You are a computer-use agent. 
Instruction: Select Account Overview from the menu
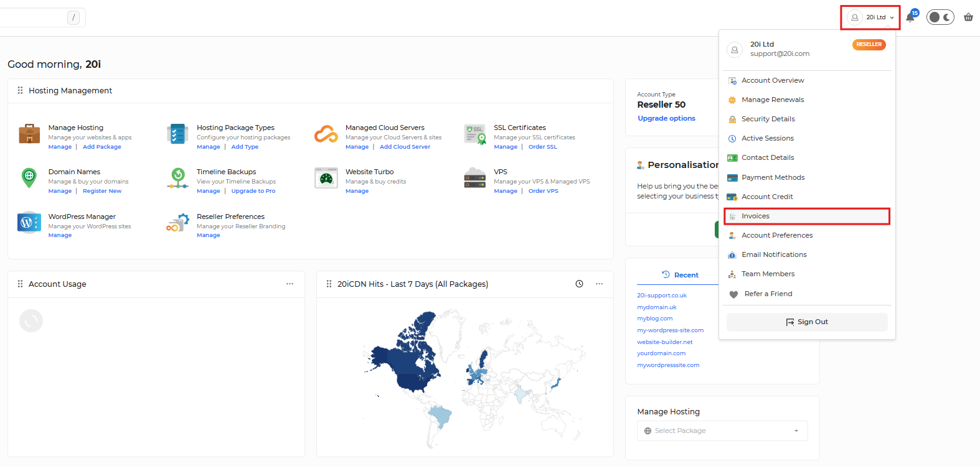point(807,80)
